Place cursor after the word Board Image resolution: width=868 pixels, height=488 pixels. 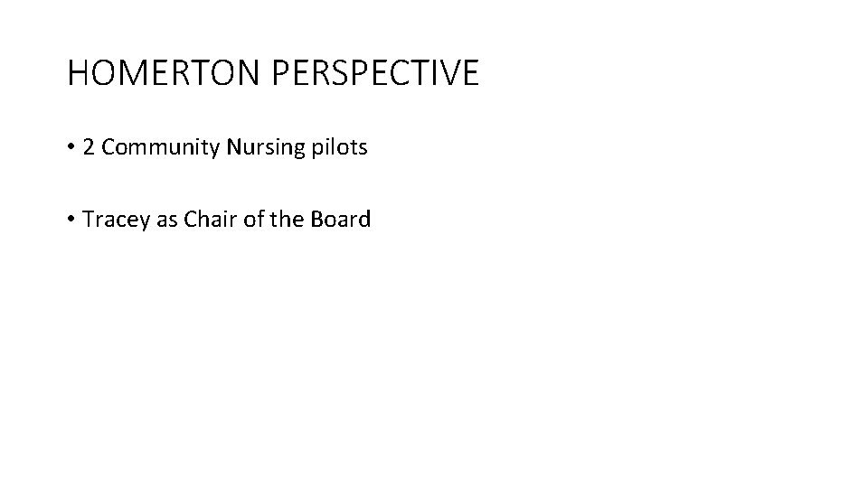372,220
